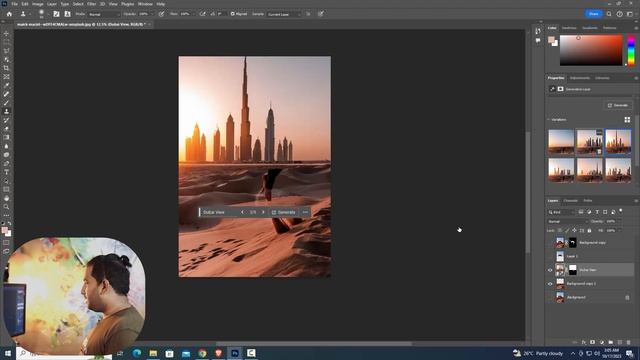The height and width of the screenshot is (360, 640).
Task: Open the Mode dropdown in options bar
Action: (104, 14)
